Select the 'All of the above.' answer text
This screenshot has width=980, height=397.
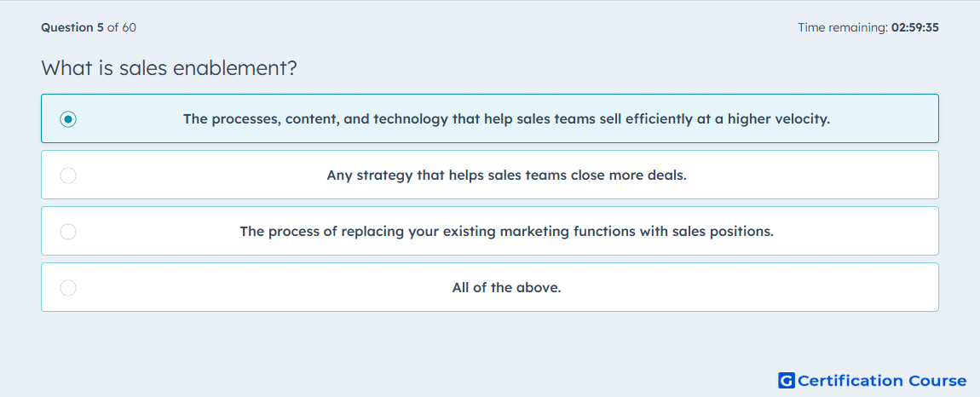point(506,288)
